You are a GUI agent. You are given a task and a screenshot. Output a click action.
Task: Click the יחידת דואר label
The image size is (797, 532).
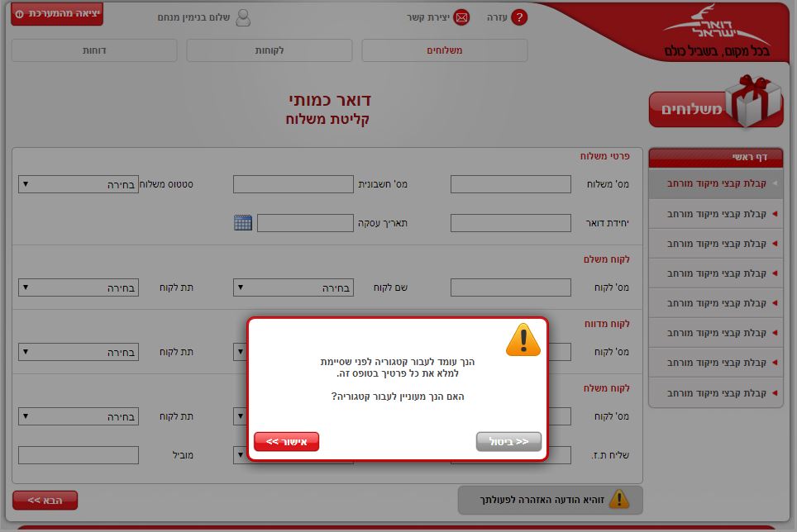point(608,223)
